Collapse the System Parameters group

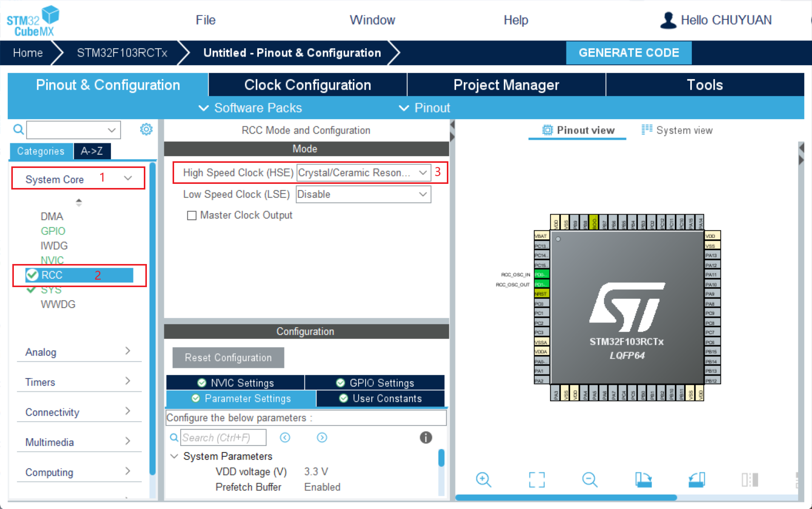point(174,456)
